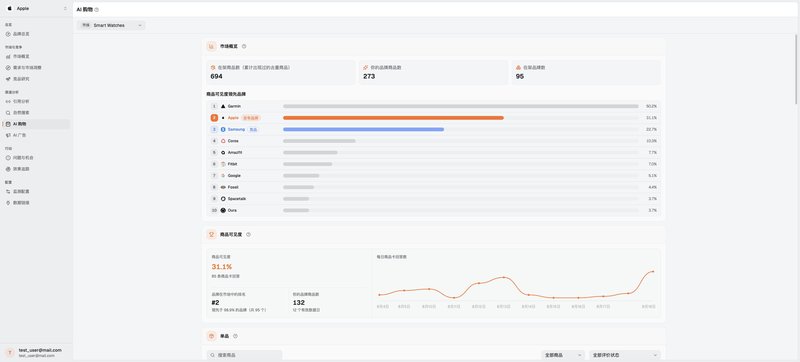This screenshot has width=800, height=362.
Task: Select the Coros brand row
Action: click(434, 141)
